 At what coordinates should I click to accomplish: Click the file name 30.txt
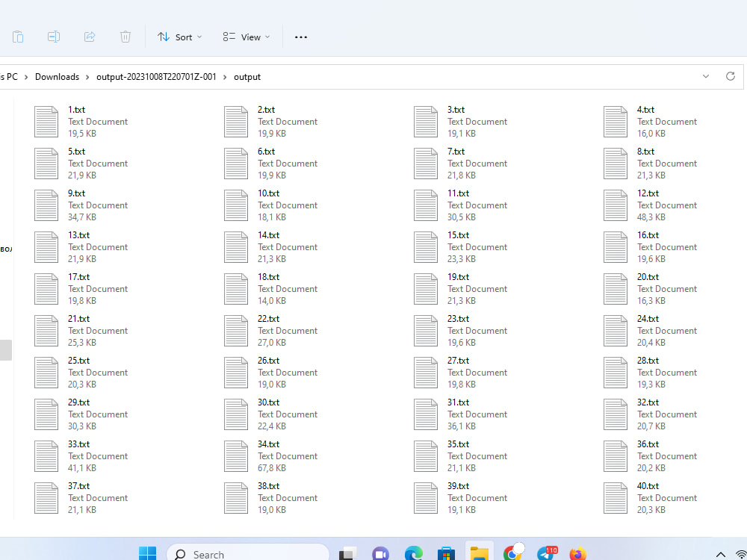268,403
